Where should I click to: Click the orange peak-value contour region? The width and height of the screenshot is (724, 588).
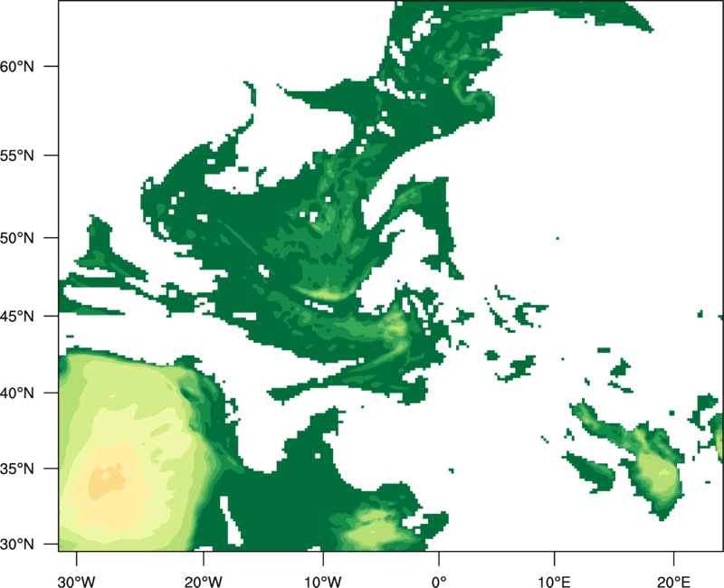(107, 482)
